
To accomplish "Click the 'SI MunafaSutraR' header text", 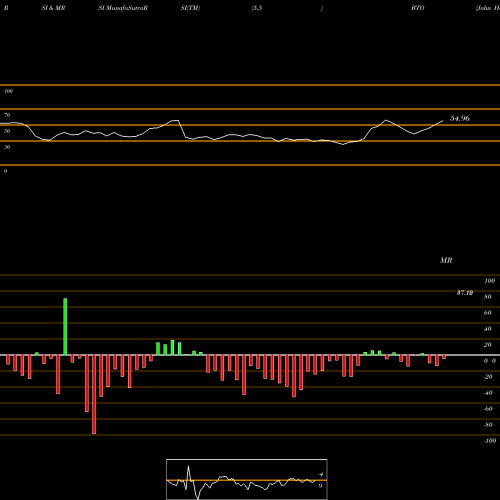I will point(123,8).
